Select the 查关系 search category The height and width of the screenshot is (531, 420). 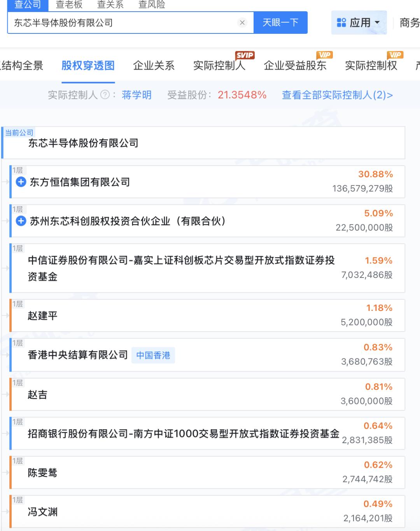[110, 4]
